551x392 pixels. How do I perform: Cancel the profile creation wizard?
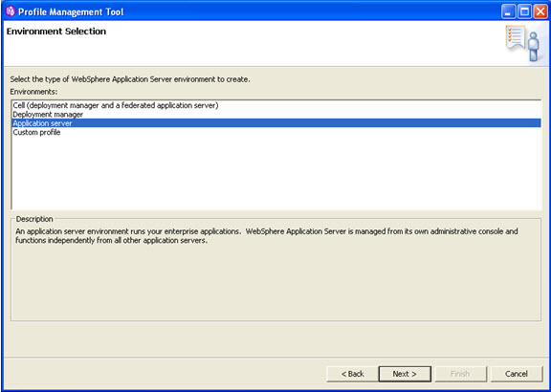517,374
